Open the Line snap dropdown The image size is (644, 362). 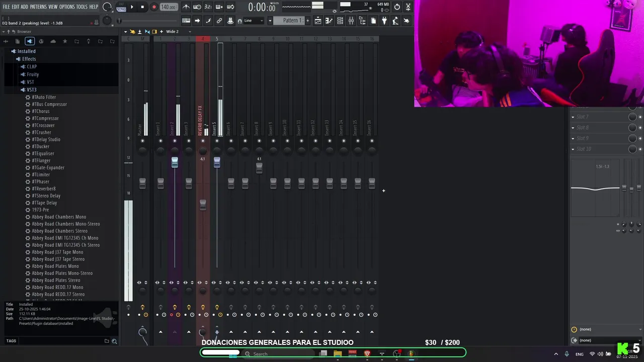click(254, 21)
